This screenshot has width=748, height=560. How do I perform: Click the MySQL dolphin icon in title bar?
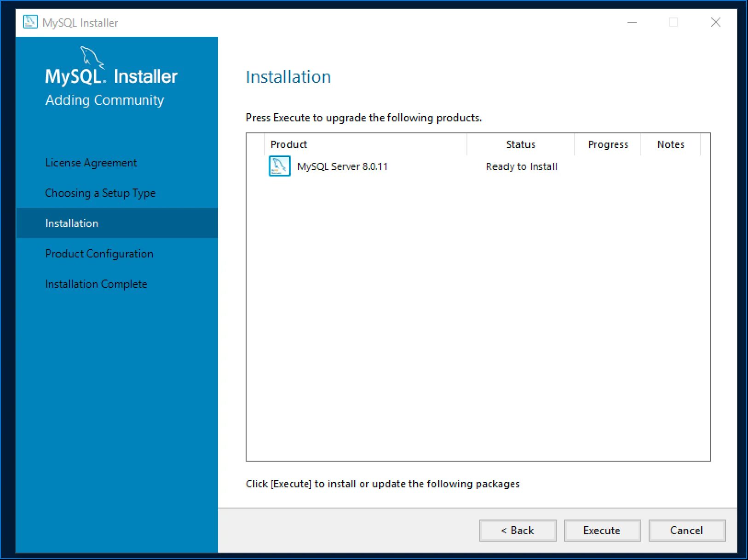pos(30,22)
